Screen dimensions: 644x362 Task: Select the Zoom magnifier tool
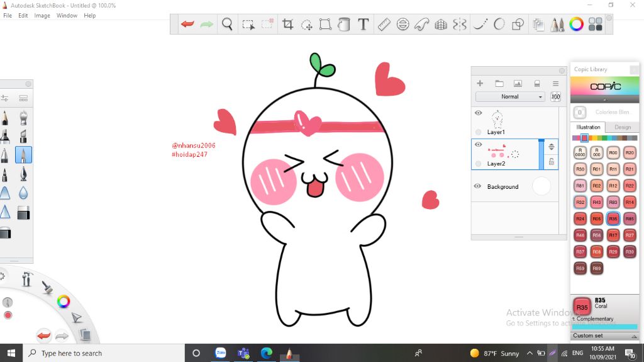(x=227, y=25)
